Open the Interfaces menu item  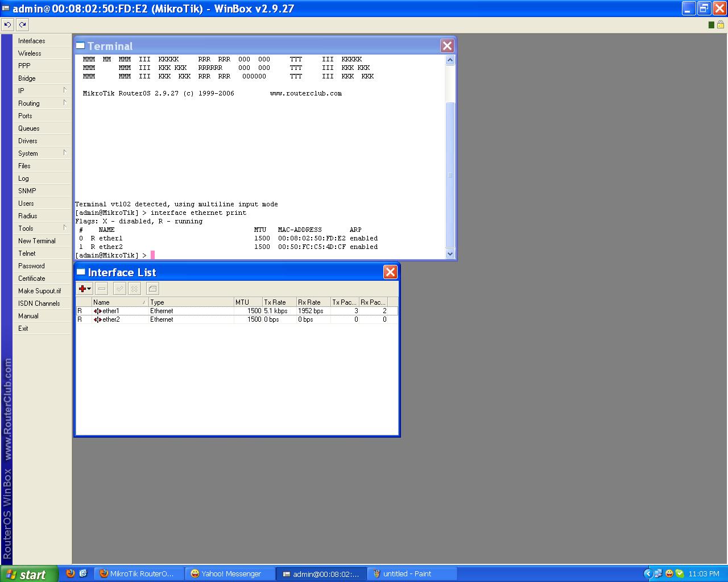[x=42, y=41]
